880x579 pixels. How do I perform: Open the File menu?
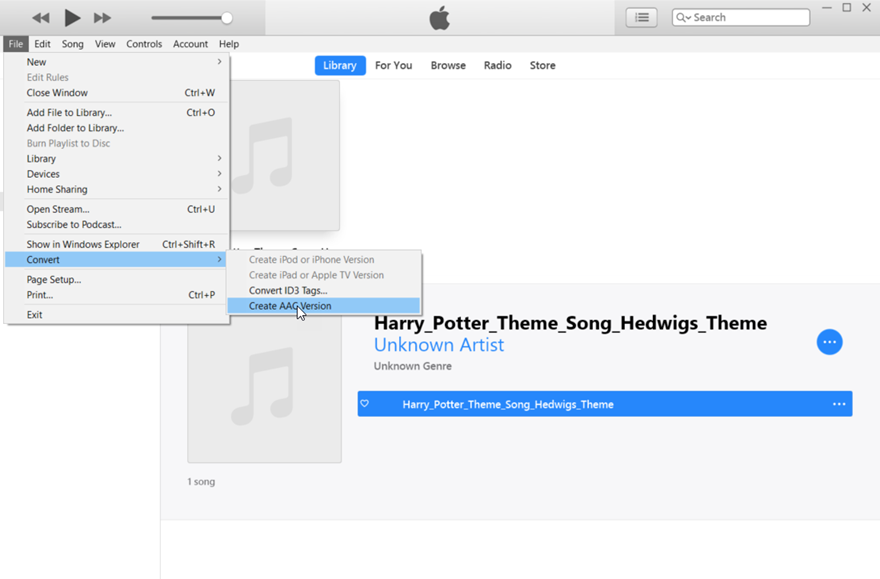[x=16, y=44]
